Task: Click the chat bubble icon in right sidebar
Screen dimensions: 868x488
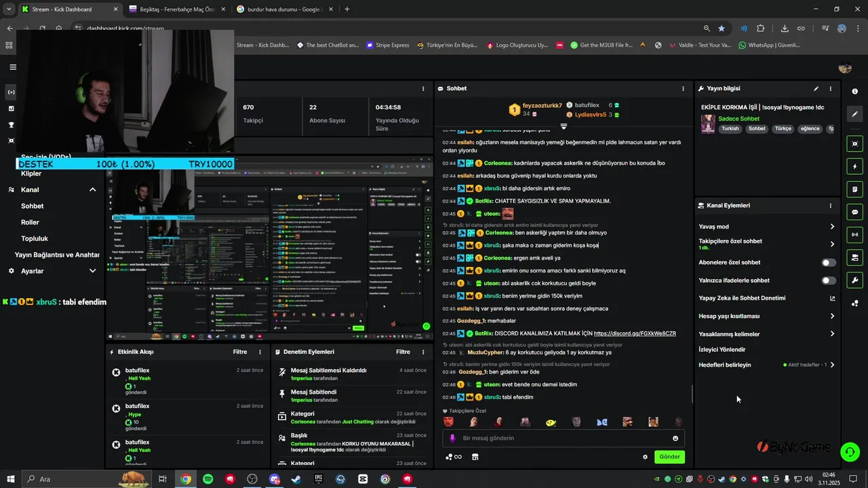Action: coord(855,211)
